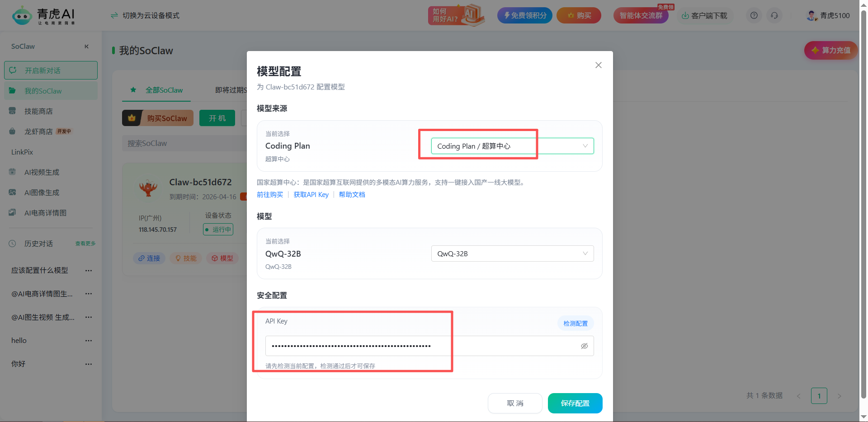Click the 检测配置 button
The height and width of the screenshot is (422, 868).
pos(576,324)
